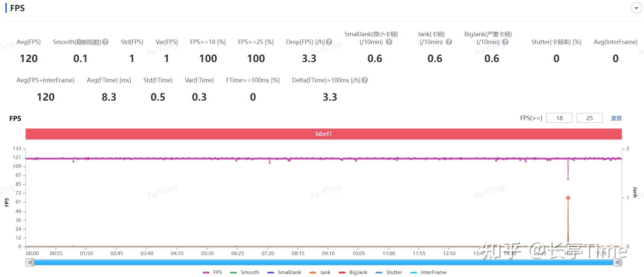644x277 pixels.
Task: Click help icon for SmallJank metric
Action: 389,42
